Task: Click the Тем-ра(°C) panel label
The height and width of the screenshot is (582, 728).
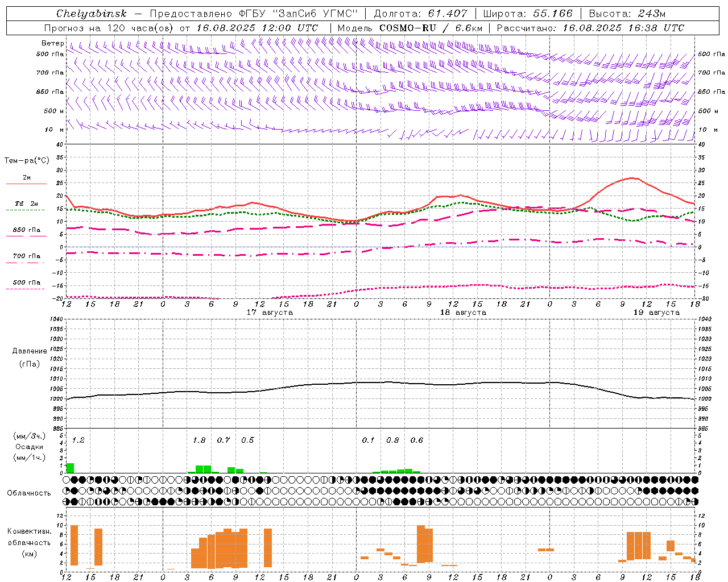Action: point(27,161)
